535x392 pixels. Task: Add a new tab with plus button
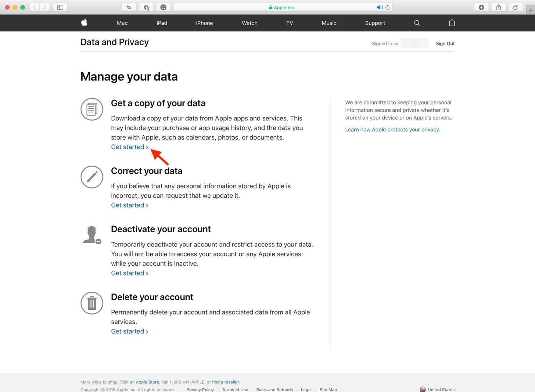[x=530, y=10]
